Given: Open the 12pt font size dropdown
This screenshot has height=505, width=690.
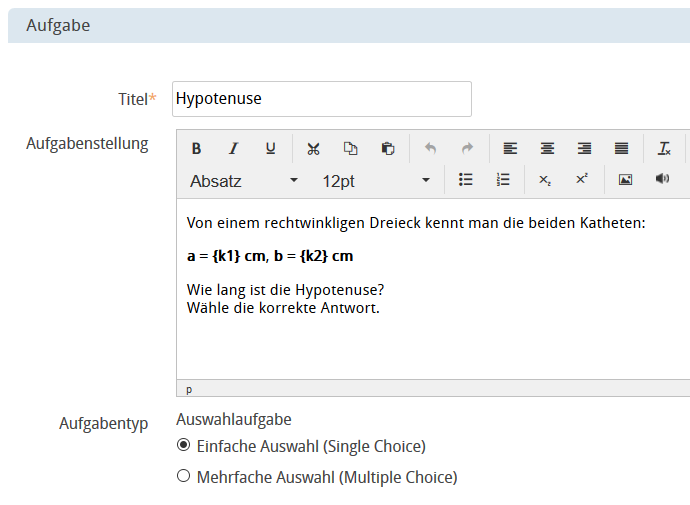Looking at the screenshot, I should coord(376,181).
